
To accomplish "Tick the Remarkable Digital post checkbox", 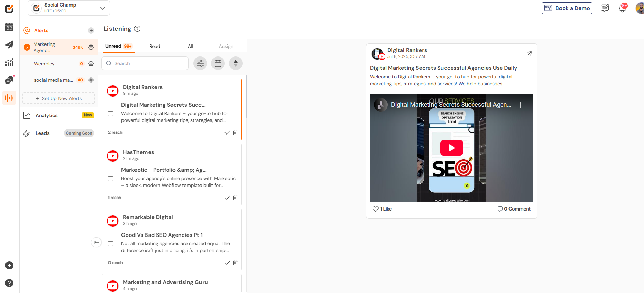I will (x=111, y=244).
